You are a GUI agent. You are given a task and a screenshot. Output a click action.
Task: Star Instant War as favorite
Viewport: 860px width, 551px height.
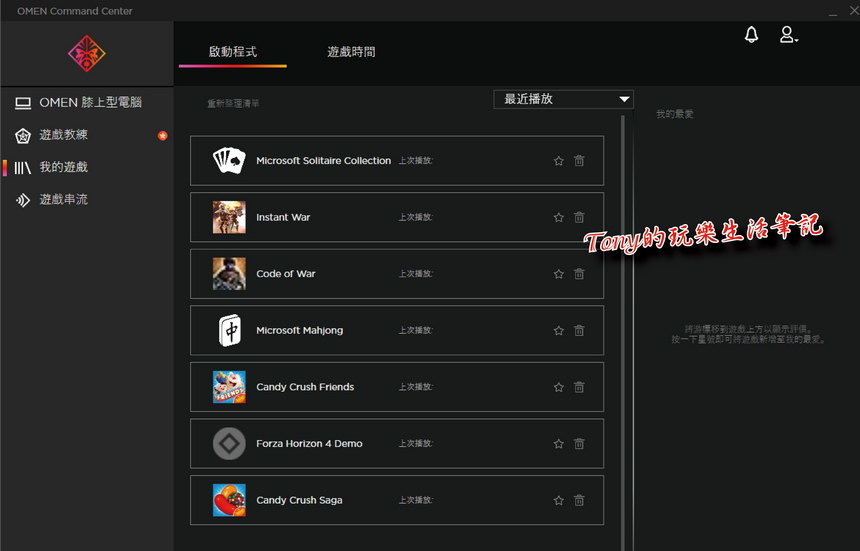click(558, 217)
